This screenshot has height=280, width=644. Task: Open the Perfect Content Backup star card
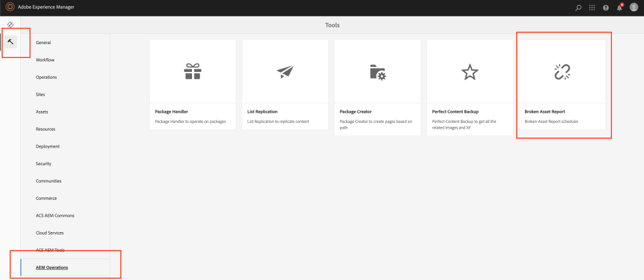(470, 72)
